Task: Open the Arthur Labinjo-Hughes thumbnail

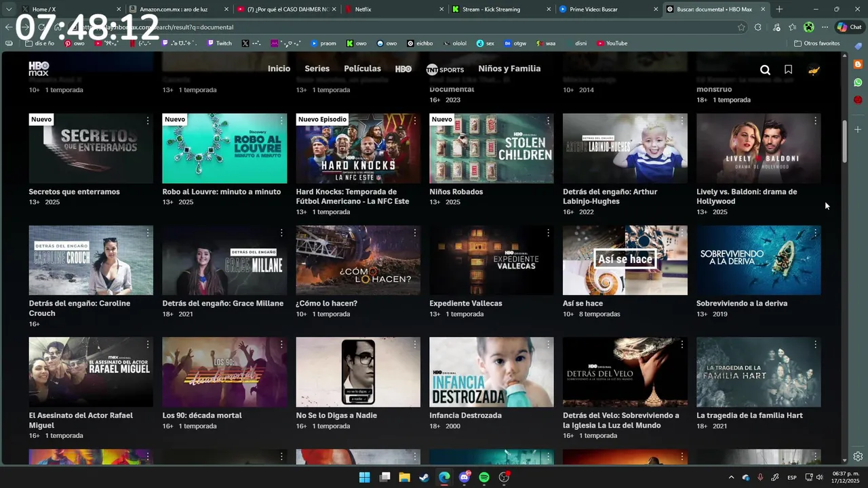Action: click(x=625, y=148)
